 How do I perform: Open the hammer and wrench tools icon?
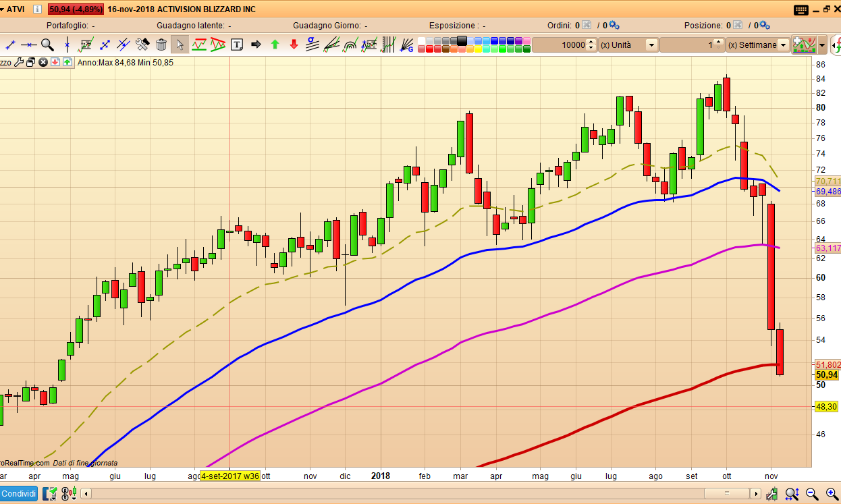[142, 45]
